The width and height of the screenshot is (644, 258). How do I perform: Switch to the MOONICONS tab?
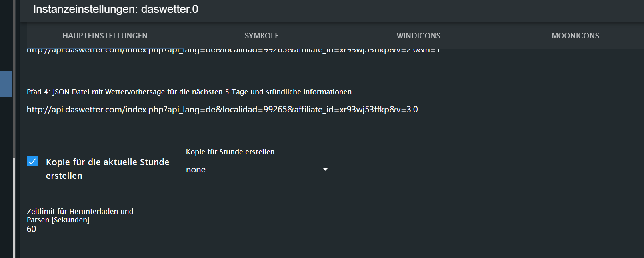(x=575, y=36)
